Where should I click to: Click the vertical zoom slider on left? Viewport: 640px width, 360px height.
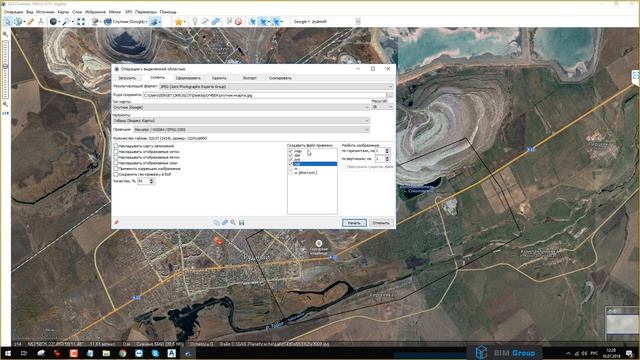coord(5,69)
